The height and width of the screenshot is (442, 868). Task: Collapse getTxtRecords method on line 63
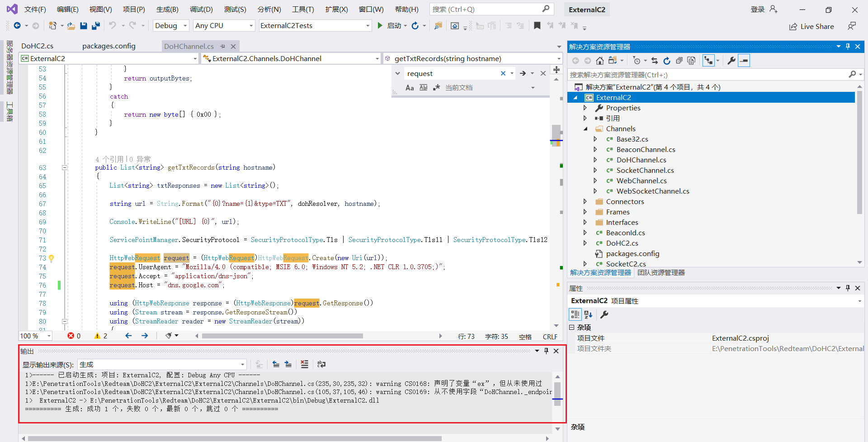(65, 168)
